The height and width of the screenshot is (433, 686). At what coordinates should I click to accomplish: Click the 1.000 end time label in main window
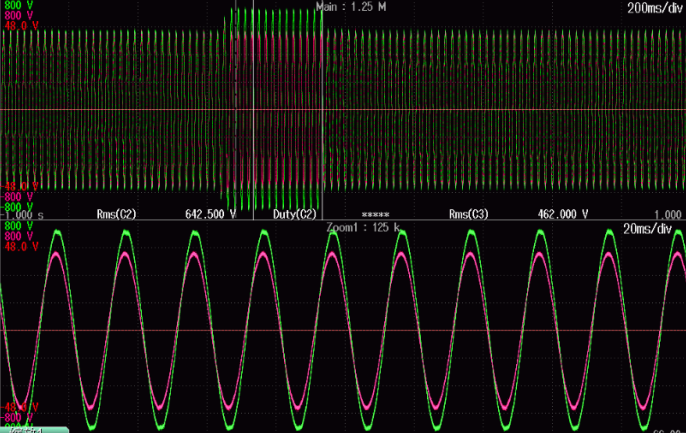[667, 215]
